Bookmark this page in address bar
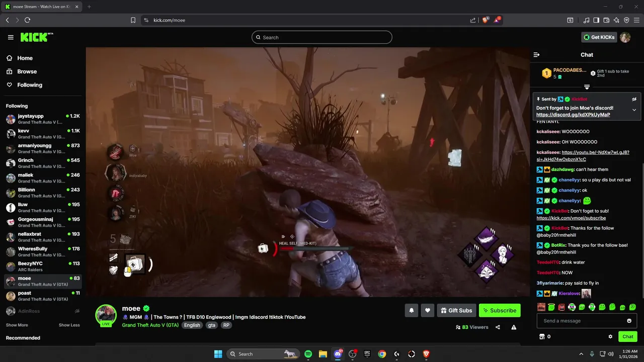The image size is (644, 362). pos(133,20)
